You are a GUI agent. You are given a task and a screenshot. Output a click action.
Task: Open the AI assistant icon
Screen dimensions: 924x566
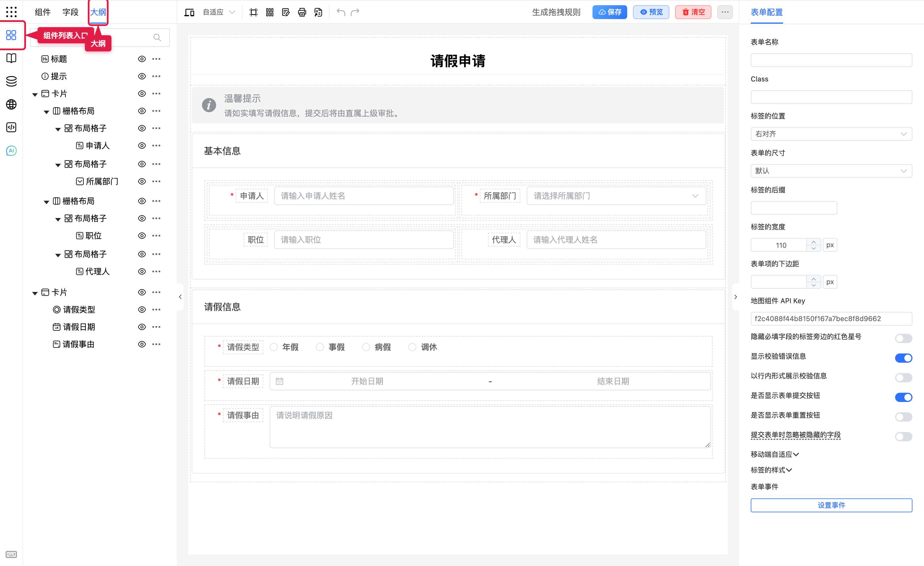[x=11, y=150]
